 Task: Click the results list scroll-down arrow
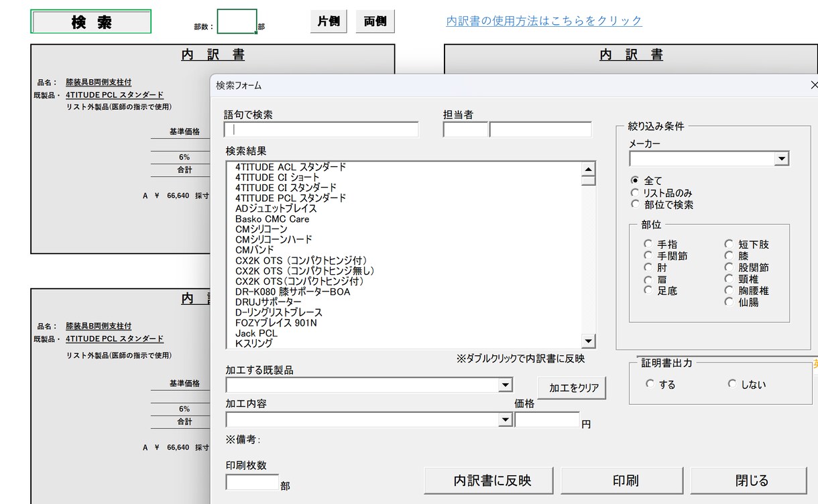point(588,341)
